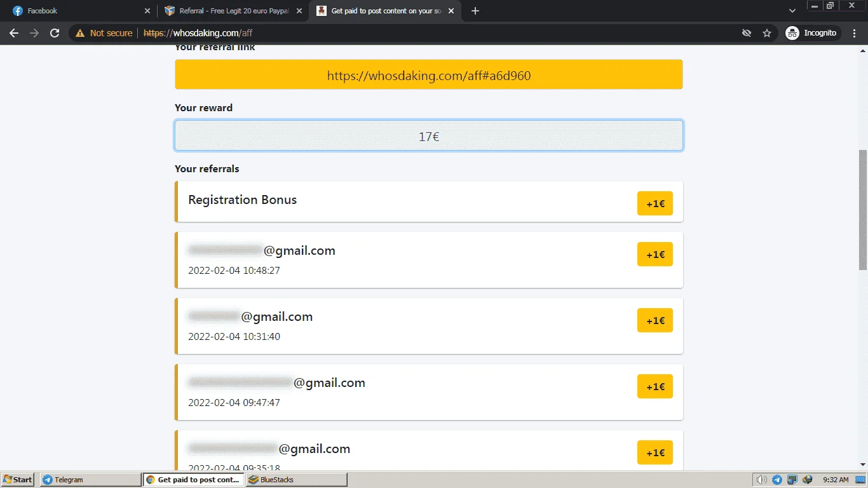Click the +1€ badge for the 10:31:40 referral

[655, 320]
